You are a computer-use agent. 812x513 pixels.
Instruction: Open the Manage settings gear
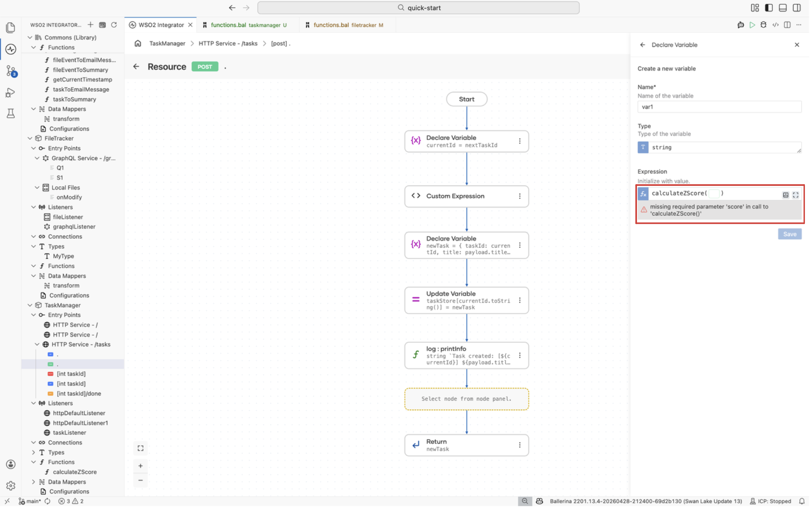pos(11,486)
